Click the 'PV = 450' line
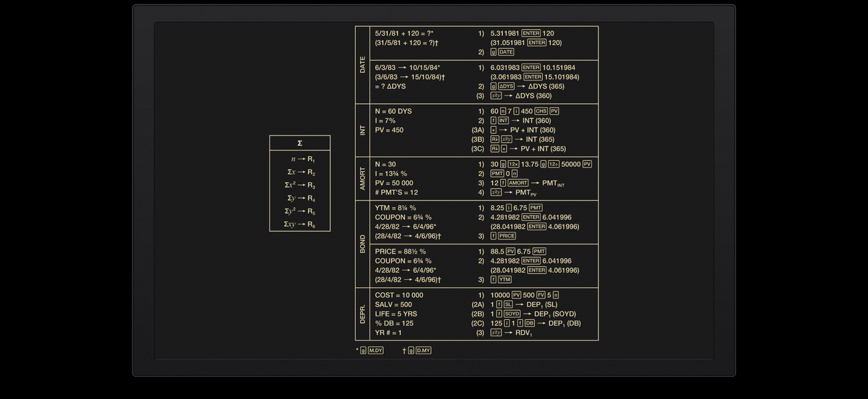The image size is (868, 399). click(389, 130)
